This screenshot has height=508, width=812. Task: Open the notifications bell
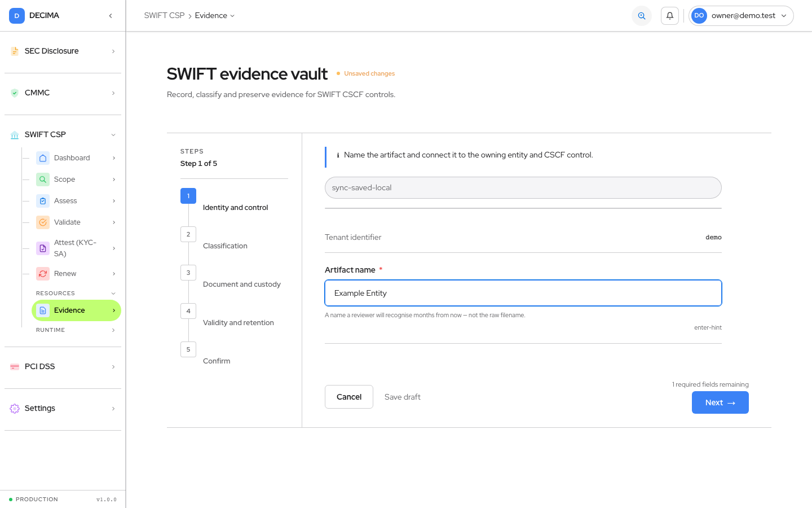coord(670,16)
